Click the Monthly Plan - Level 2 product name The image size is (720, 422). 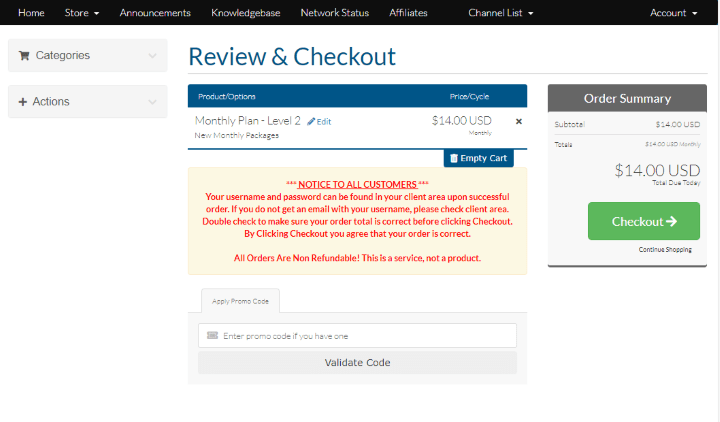click(248, 121)
